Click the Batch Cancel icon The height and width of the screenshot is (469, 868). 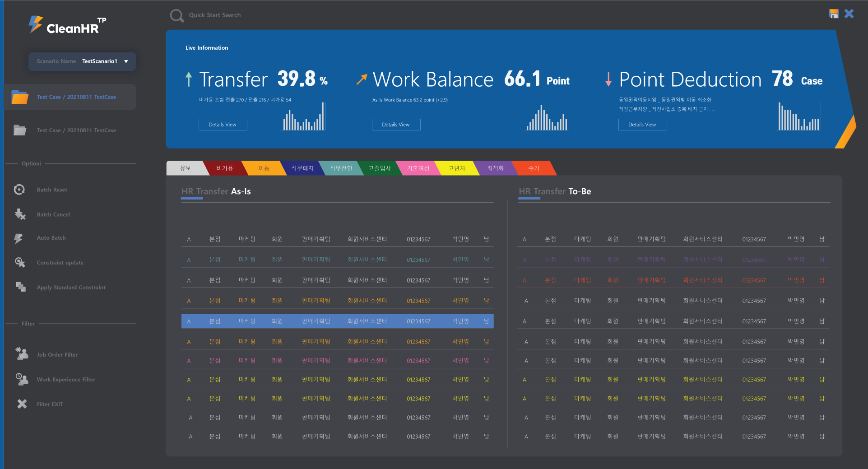coord(20,214)
